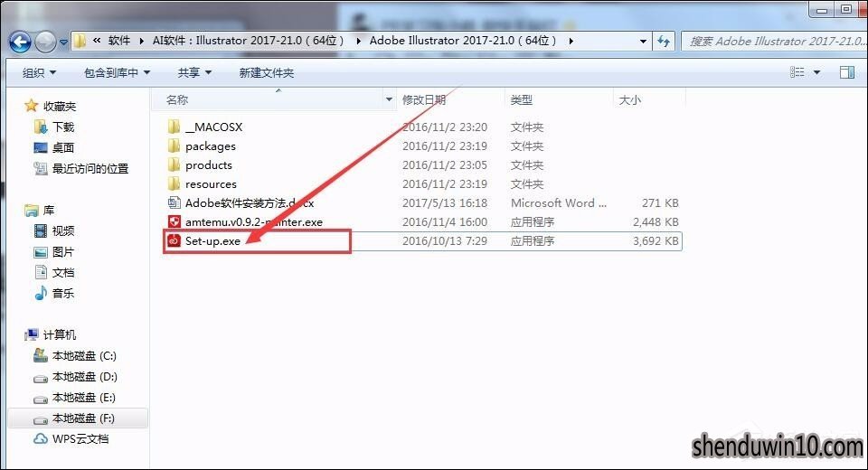Screen dimensions: 868x470
Task: Click the resources folder name
Action: (x=211, y=183)
